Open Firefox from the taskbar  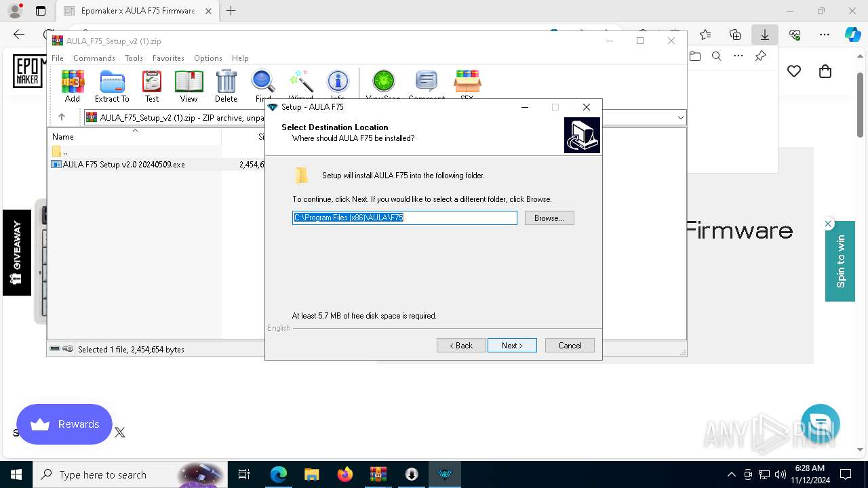tap(345, 474)
